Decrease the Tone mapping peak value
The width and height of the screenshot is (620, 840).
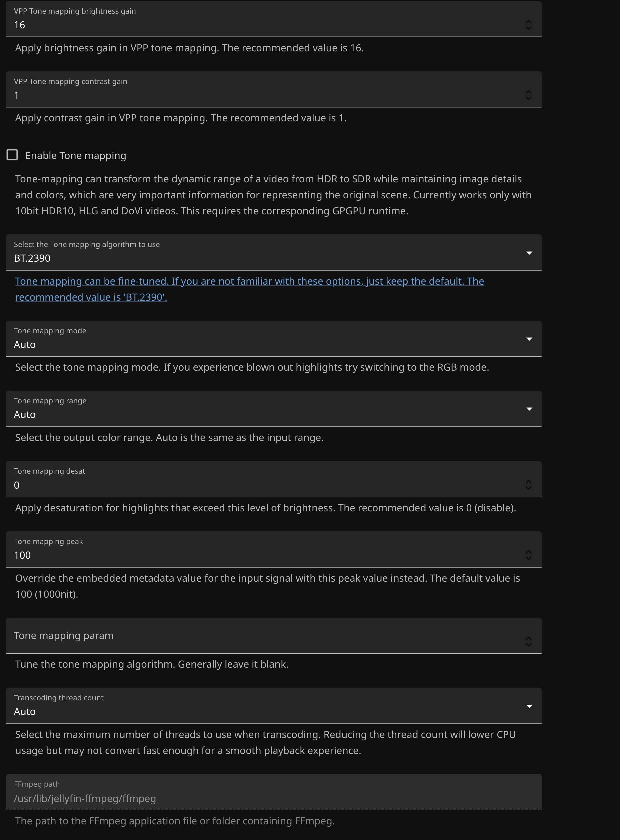[x=528, y=558]
